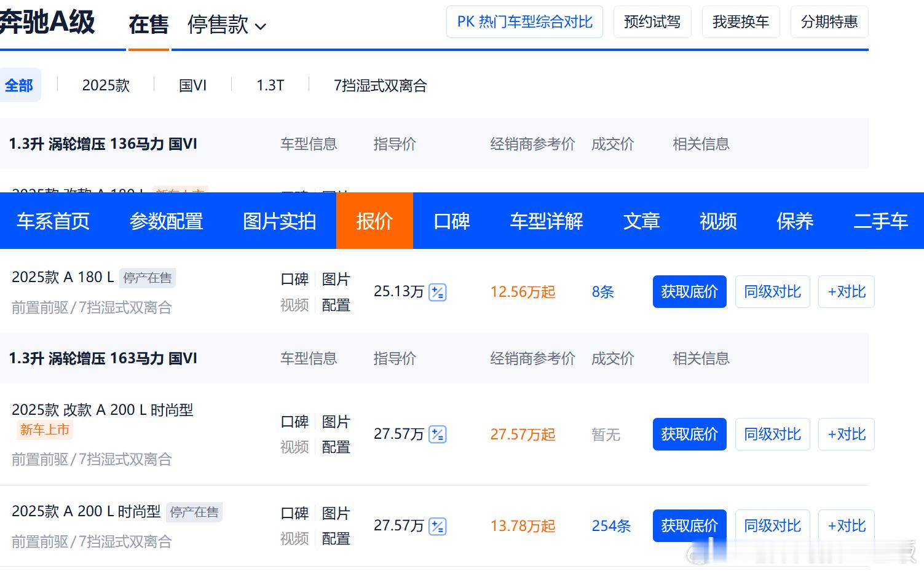This screenshot has height=574, width=924.
Task: Open PK 热门车型综合对比
Action: 524,22
